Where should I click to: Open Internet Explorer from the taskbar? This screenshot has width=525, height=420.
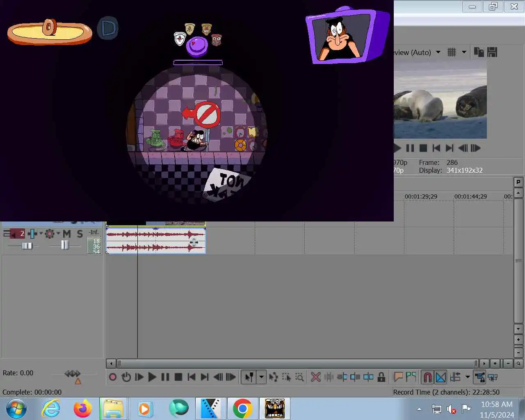tap(51, 409)
